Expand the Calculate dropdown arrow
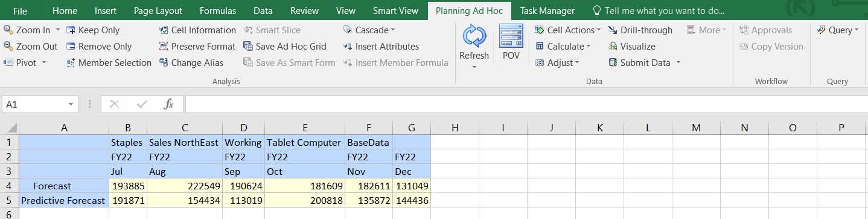The height and width of the screenshot is (219, 868). 589,46
